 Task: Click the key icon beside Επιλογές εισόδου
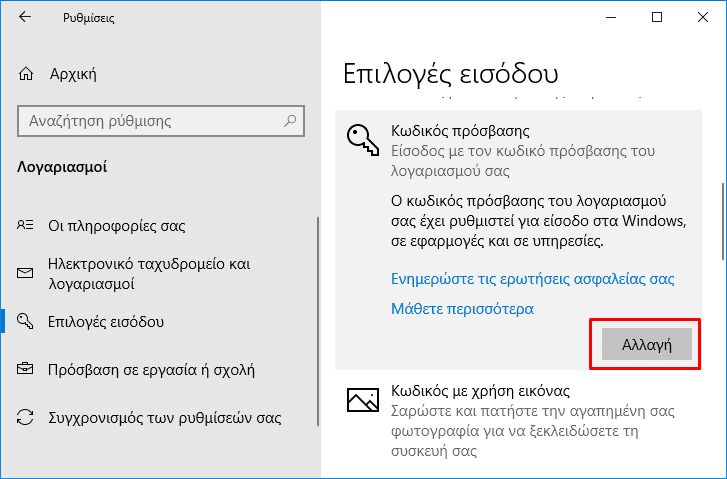pos(25,321)
